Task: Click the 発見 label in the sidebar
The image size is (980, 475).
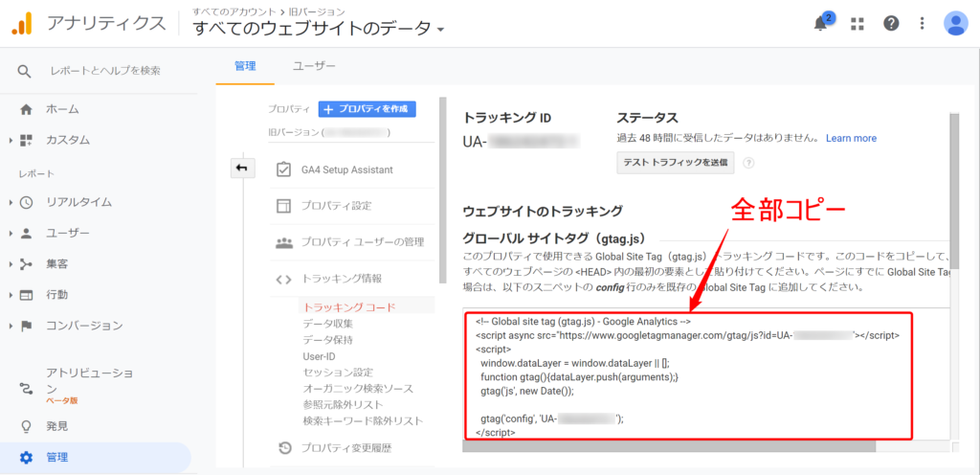Action: click(x=56, y=426)
